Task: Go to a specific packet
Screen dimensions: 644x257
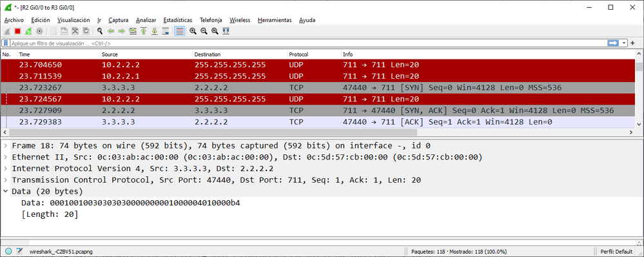Action: pyautogui.click(x=133, y=31)
